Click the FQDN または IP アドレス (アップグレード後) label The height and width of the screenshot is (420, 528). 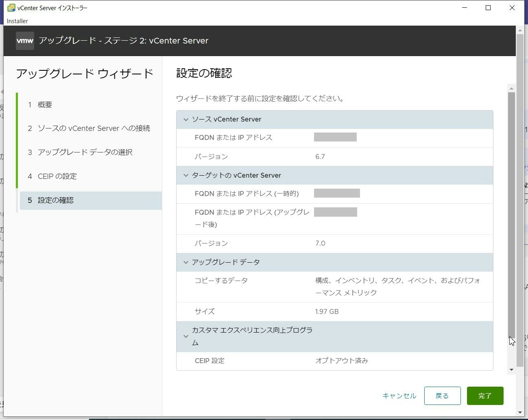click(x=252, y=218)
